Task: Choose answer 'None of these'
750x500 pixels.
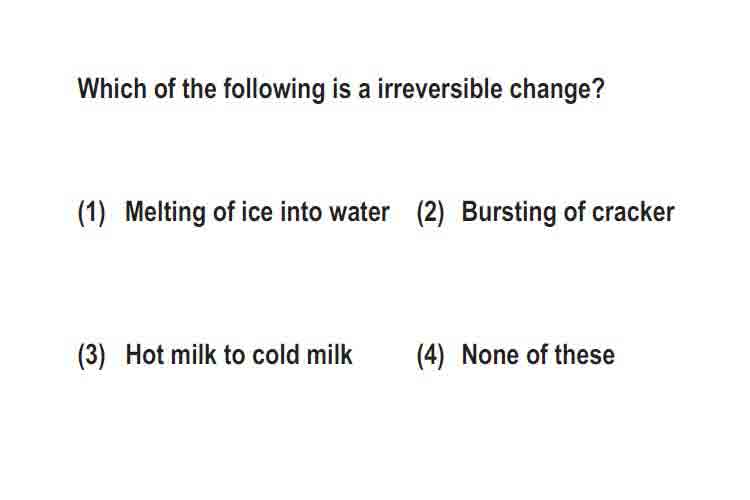Action: coord(538,355)
